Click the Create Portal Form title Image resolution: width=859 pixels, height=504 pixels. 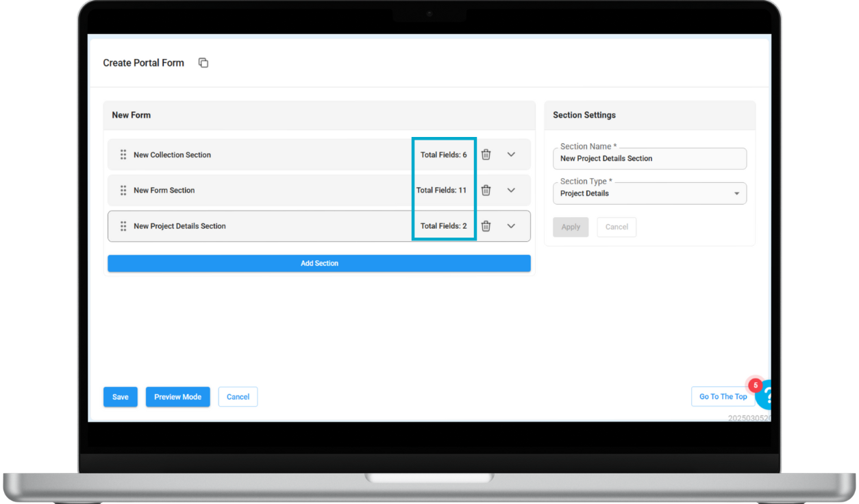pyautogui.click(x=144, y=63)
